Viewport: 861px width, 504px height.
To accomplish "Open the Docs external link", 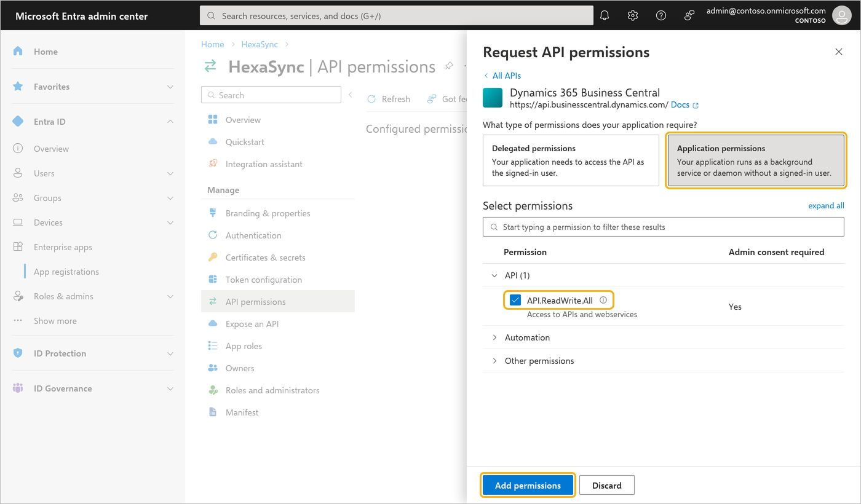I will tap(684, 105).
